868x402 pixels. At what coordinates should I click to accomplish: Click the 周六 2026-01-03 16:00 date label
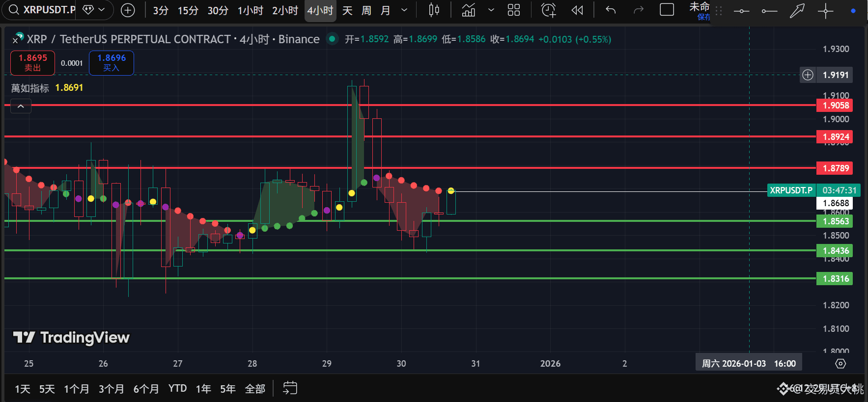pos(749,363)
